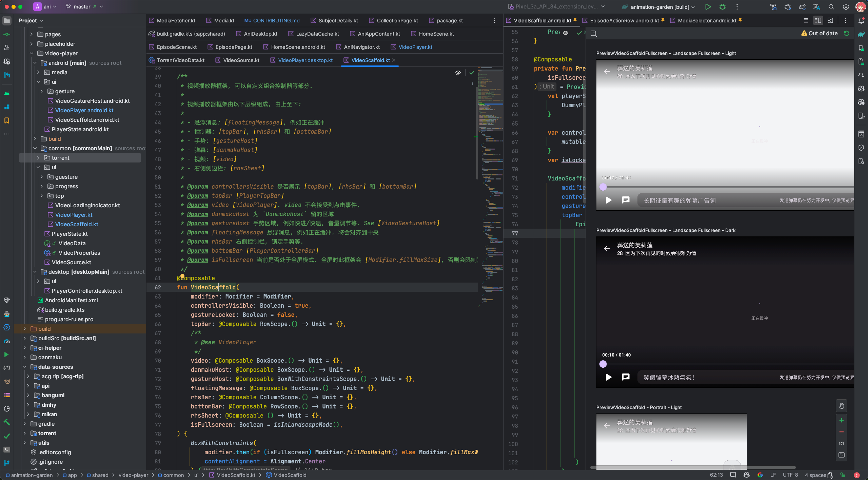The height and width of the screenshot is (480, 868).
Task: Open the Build hammer tool window
Action: 7,422
